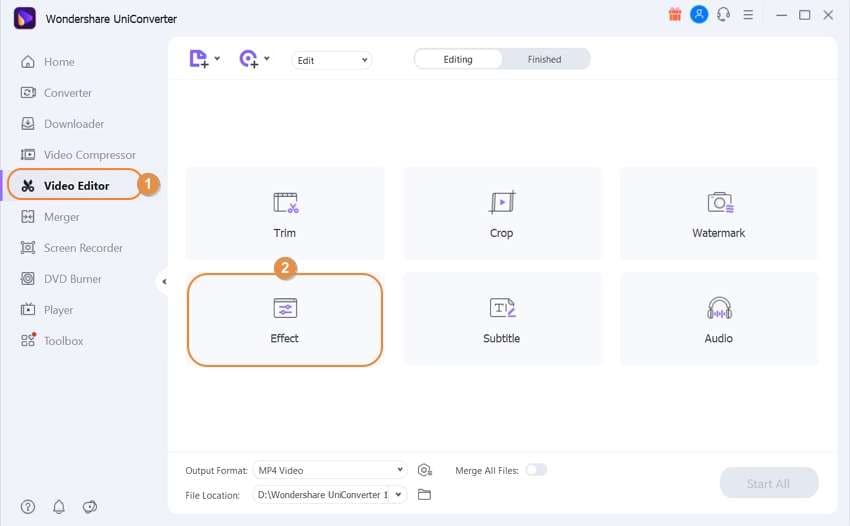Open the Output Format dropdown
This screenshot has width=850, height=526.
(330, 470)
